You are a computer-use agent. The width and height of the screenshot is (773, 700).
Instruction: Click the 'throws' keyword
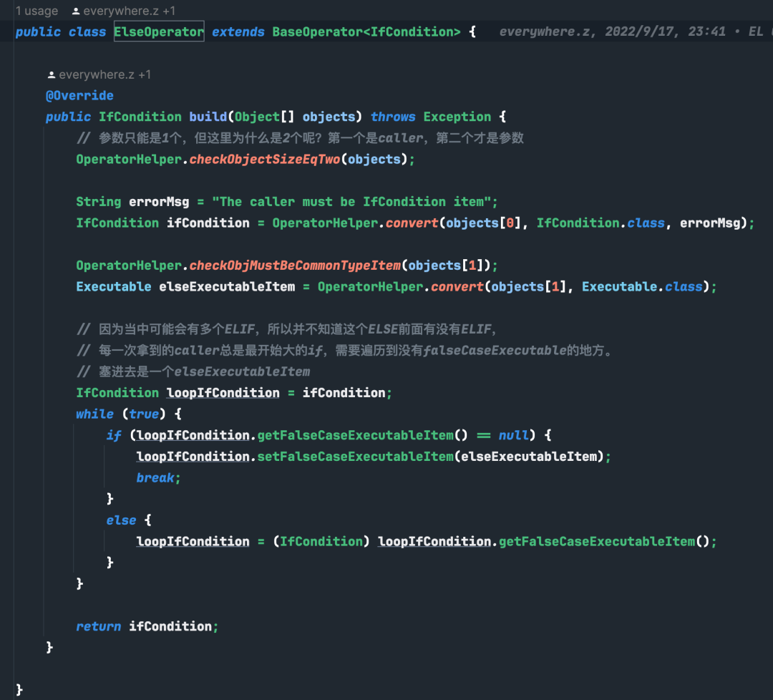coord(393,117)
